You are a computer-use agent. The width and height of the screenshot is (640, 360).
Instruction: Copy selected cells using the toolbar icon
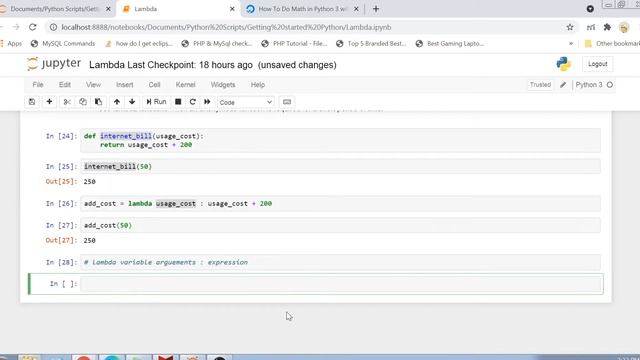[83, 102]
